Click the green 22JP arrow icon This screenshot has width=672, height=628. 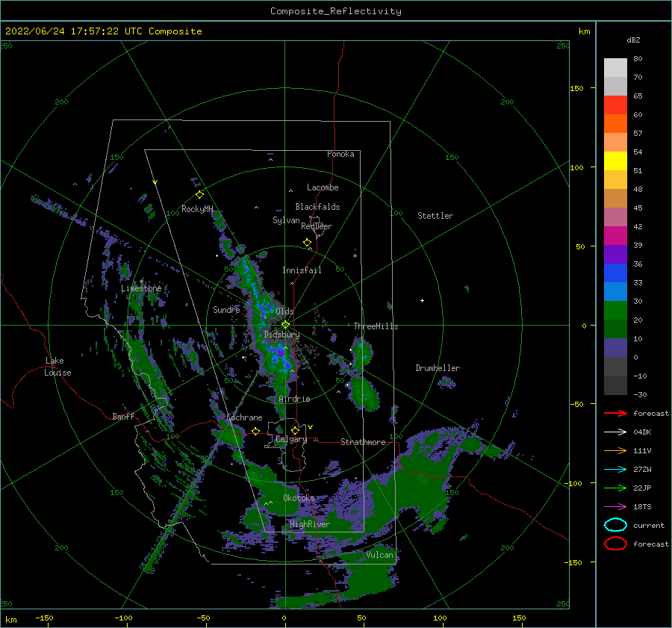click(615, 488)
